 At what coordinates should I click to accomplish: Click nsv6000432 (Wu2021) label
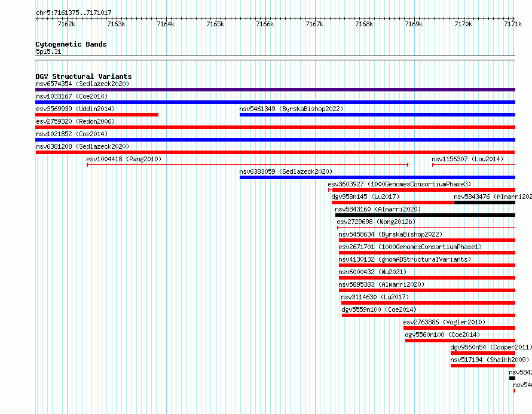click(372, 272)
